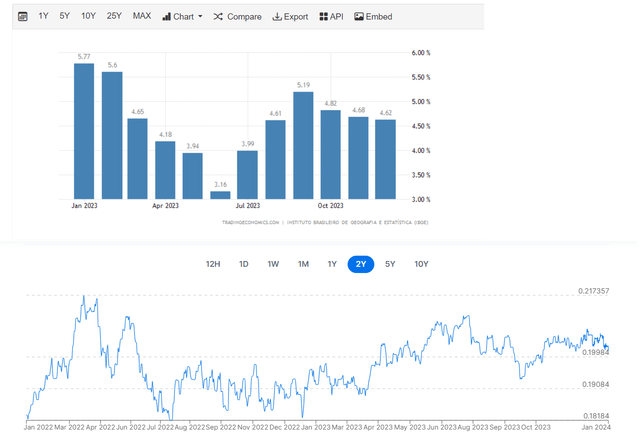
Task: Click the 4.62 bar in the chart
Action: 385,160
